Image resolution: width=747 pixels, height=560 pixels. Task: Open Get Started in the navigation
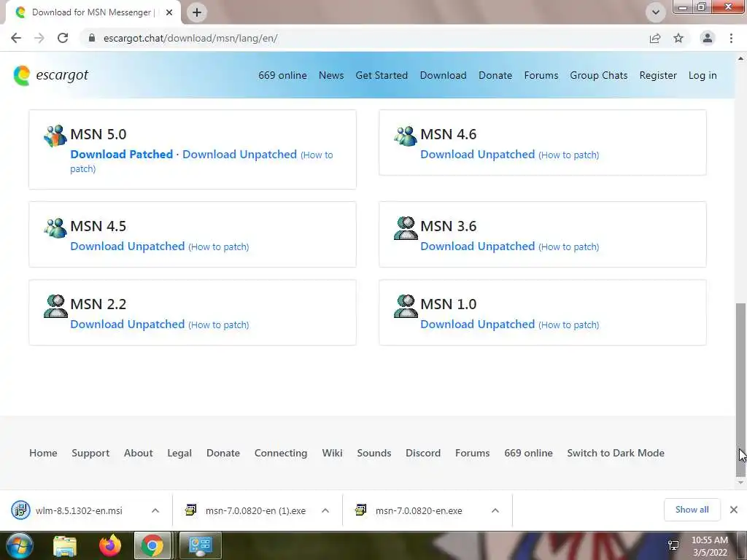click(382, 75)
